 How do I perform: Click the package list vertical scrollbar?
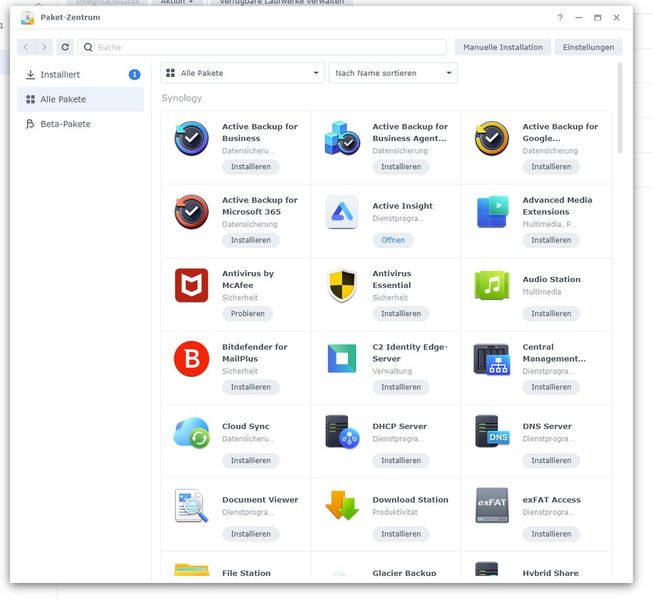pos(620,108)
